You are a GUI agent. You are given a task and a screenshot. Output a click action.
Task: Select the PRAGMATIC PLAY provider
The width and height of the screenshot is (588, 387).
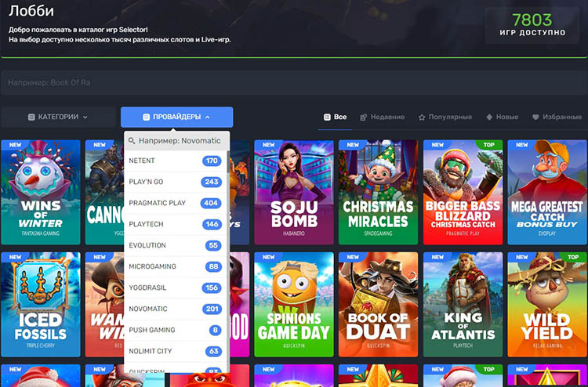[175, 203]
